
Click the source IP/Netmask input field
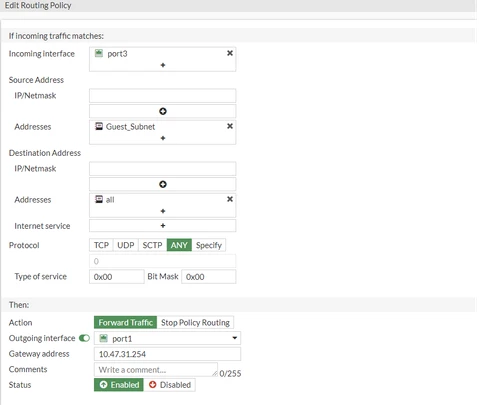163,96
